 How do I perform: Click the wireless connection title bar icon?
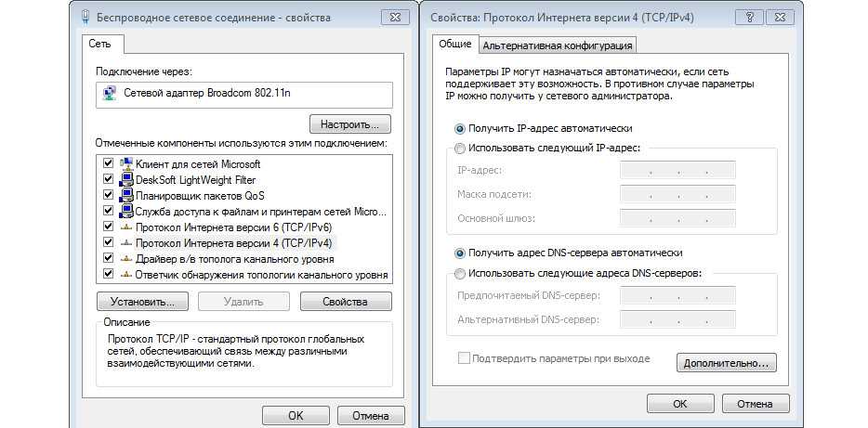point(86,17)
